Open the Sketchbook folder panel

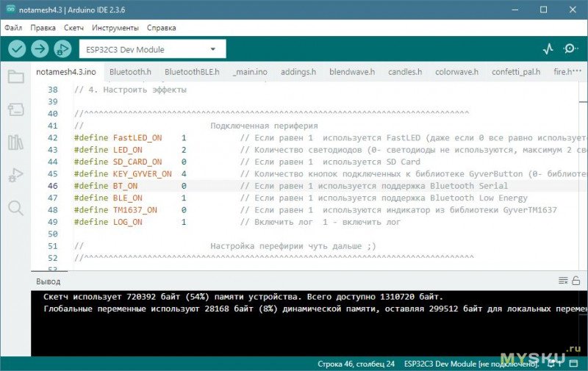pos(15,76)
